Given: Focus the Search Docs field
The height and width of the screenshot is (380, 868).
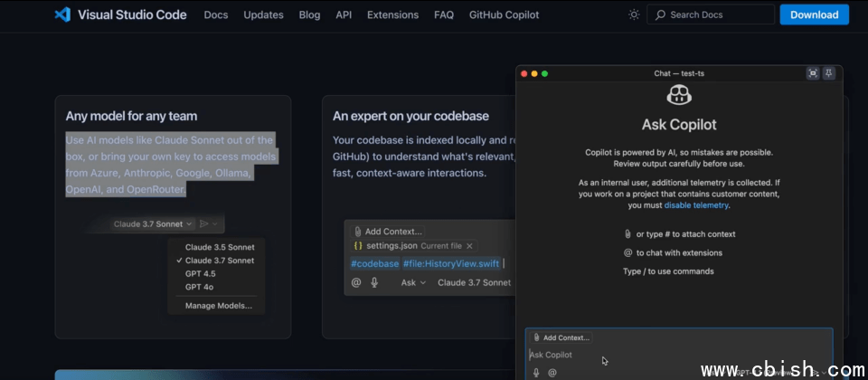Looking at the screenshot, I should click(711, 15).
